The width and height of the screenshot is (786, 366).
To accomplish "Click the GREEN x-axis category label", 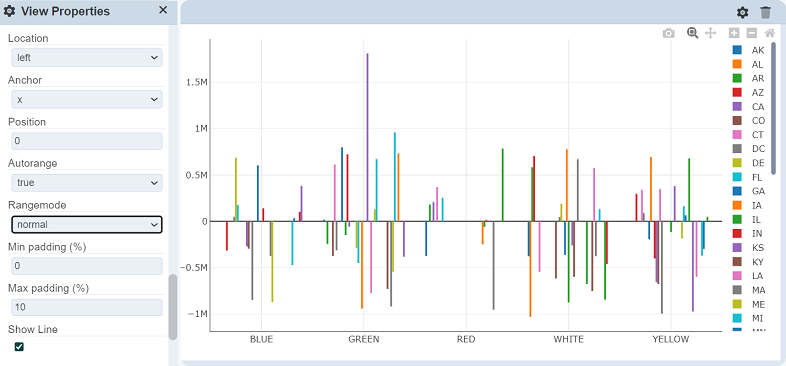I will click(x=364, y=339).
